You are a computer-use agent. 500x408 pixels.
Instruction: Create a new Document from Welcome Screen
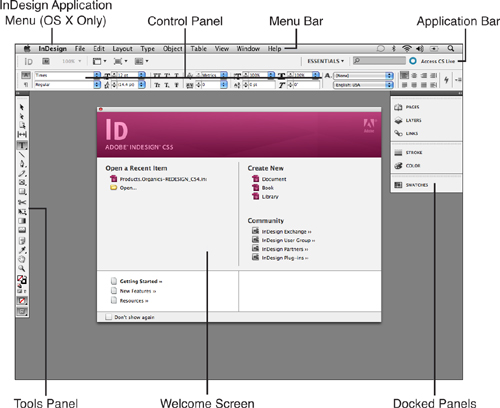pyautogui.click(x=269, y=179)
